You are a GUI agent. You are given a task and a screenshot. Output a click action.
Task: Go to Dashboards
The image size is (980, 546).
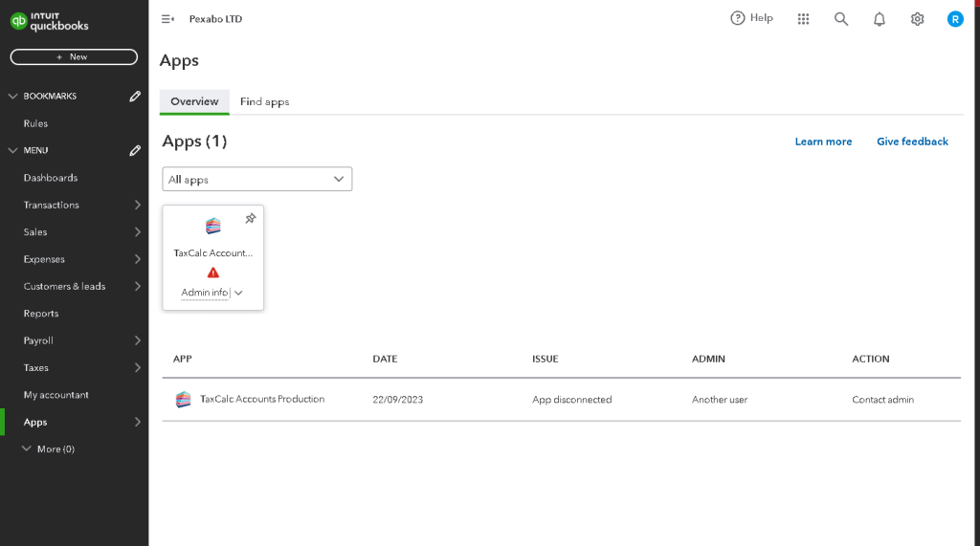[51, 178]
